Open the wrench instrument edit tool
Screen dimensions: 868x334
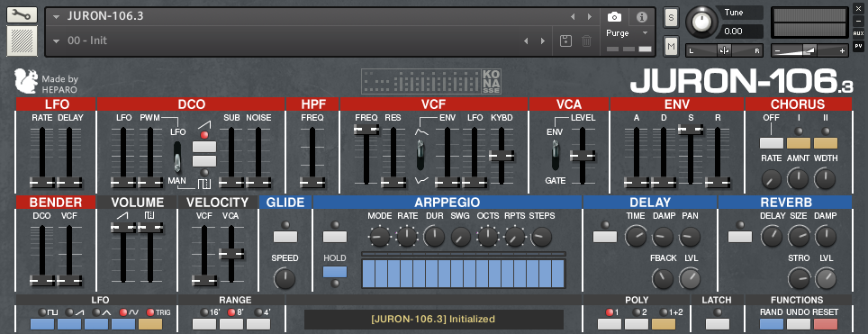tap(22, 15)
